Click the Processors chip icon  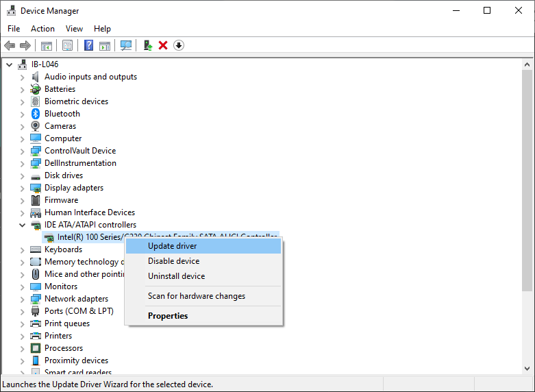tap(36, 348)
